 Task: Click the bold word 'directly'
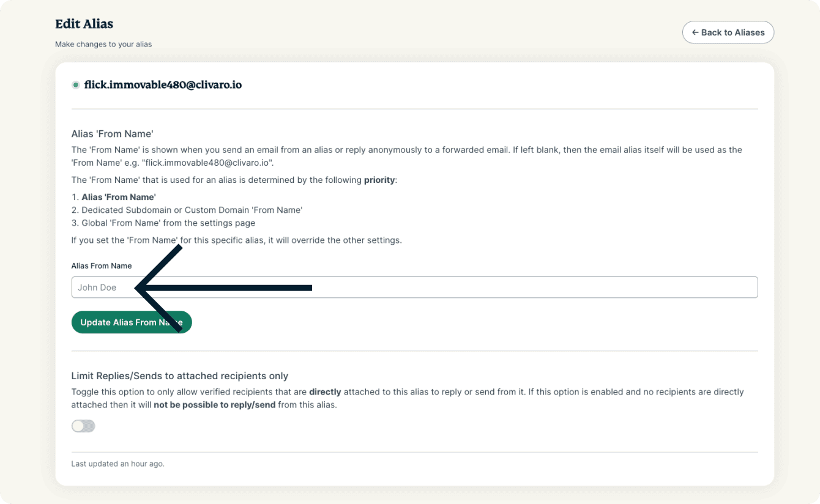(x=325, y=391)
